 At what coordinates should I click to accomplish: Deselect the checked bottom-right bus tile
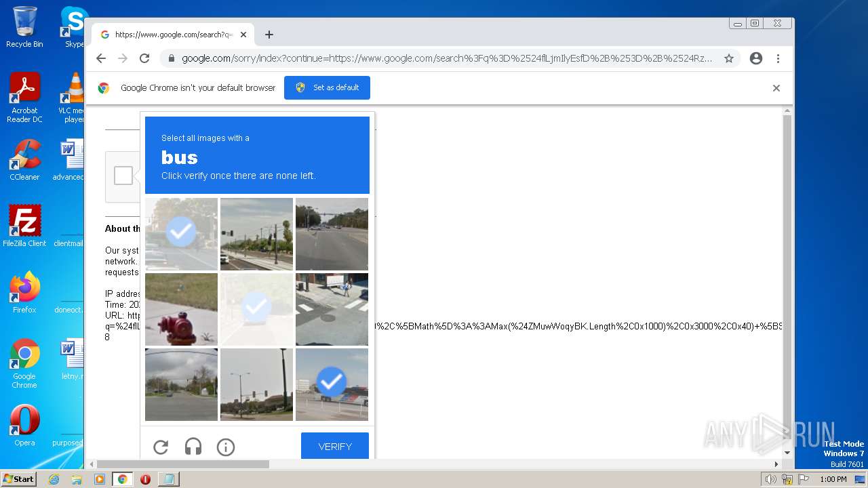pos(332,384)
